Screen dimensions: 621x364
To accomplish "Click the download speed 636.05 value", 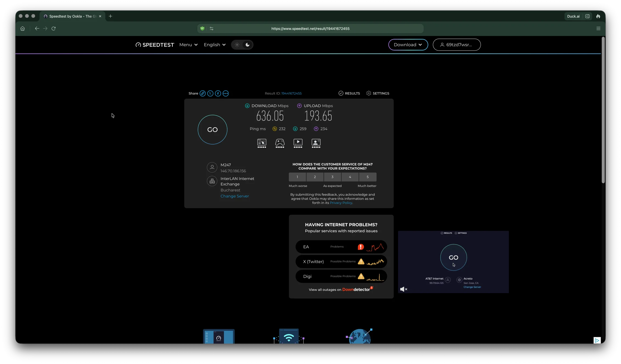I will click(270, 116).
